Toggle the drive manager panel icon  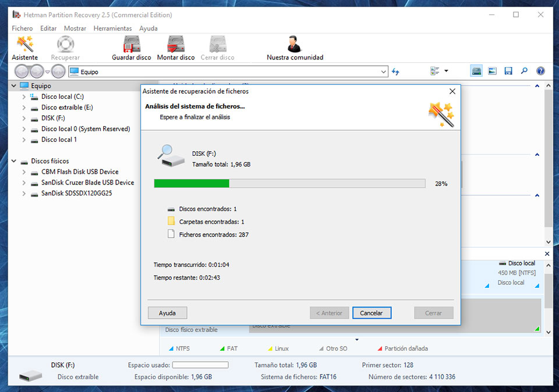point(477,71)
